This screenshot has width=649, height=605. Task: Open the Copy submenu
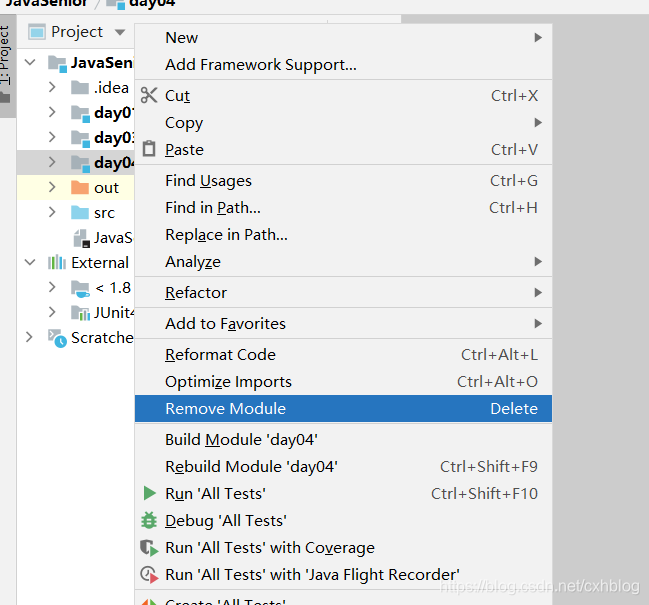click(x=343, y=122)
